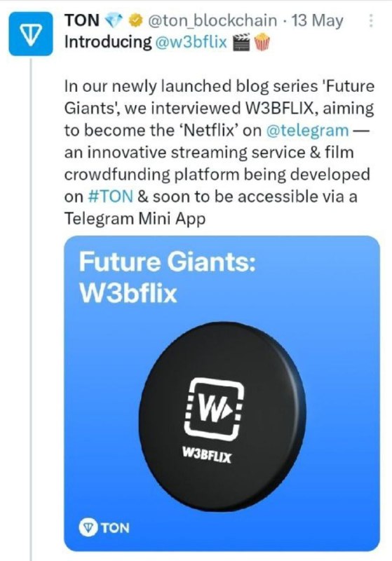Click the Future Giants: W3bflix headline
The width and height of the screenshot is (392, 561).
click(x=167, y=277)
